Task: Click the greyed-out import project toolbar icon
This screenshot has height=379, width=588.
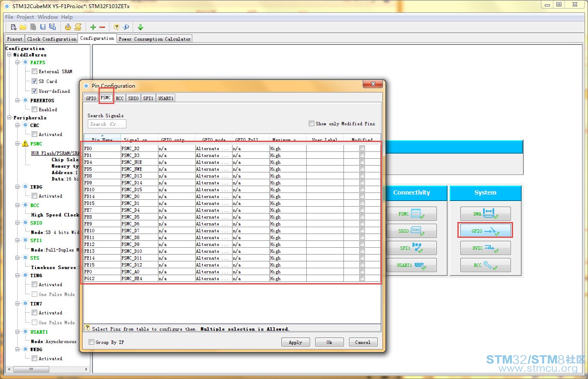Action: pyautogui.click(x=33, y=27)
